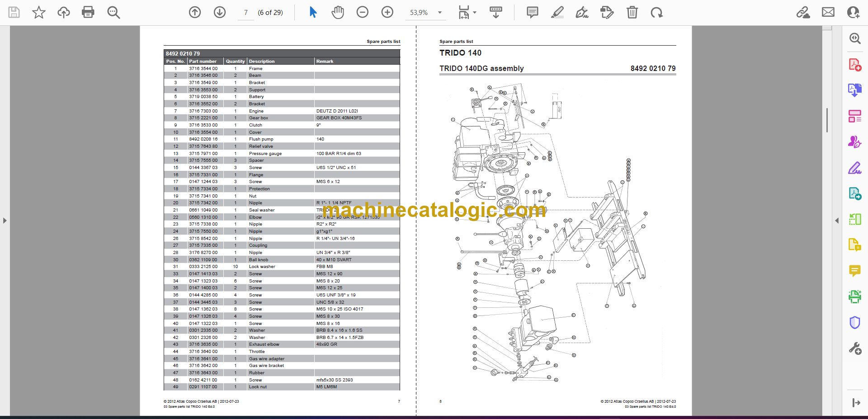Open the yellow page-note sidebar tool

coord(855,245)
